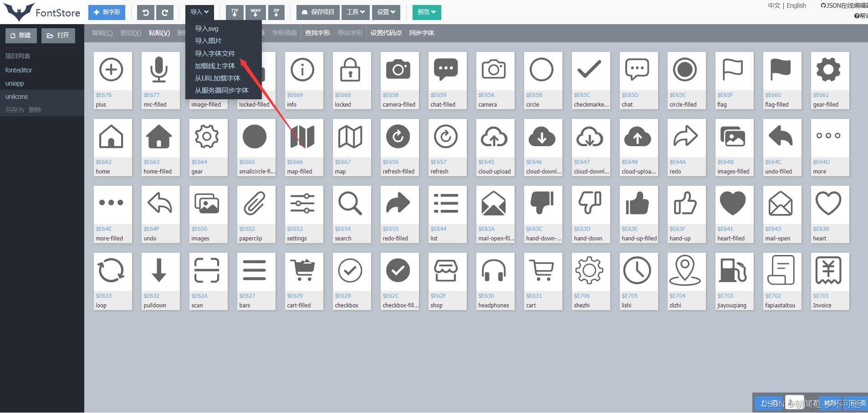Click the redo toolbar button

coord(165,12)
